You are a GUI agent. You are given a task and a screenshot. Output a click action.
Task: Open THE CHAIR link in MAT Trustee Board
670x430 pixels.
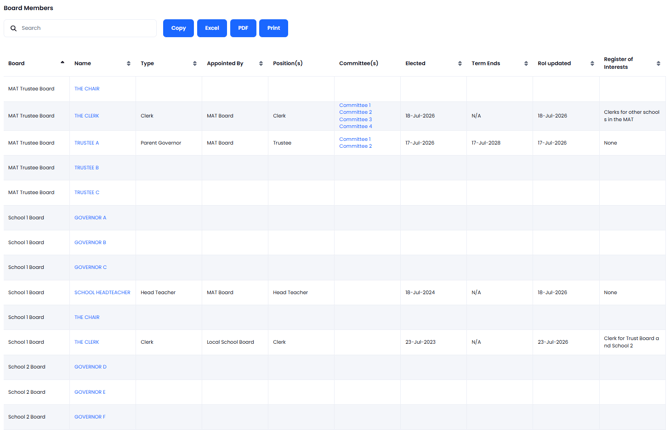(x=87, y=89)
